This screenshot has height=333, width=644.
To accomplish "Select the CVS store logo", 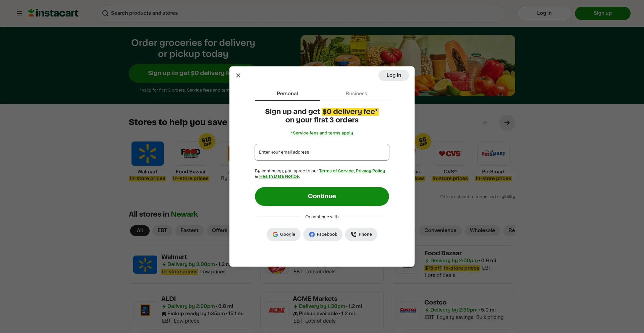I will tap(450, 154).
